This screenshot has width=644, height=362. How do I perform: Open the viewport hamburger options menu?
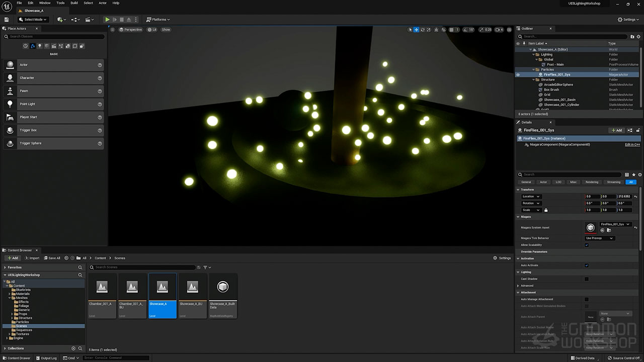(x=114, y=30)
